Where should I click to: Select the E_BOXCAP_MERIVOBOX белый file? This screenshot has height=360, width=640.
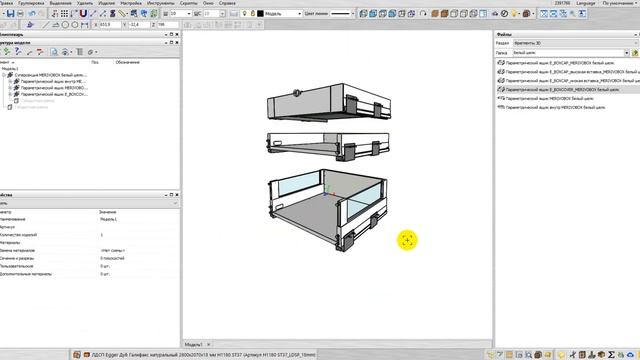point(560,63)
